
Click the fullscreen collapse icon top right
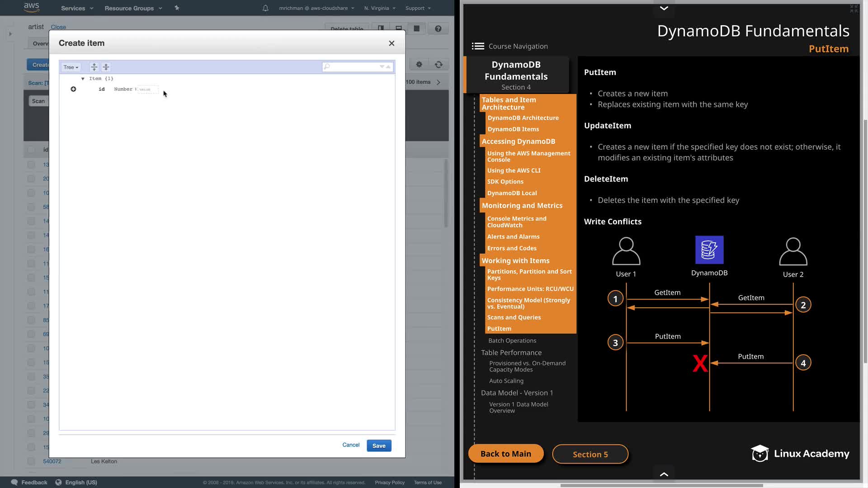point(854,9)
